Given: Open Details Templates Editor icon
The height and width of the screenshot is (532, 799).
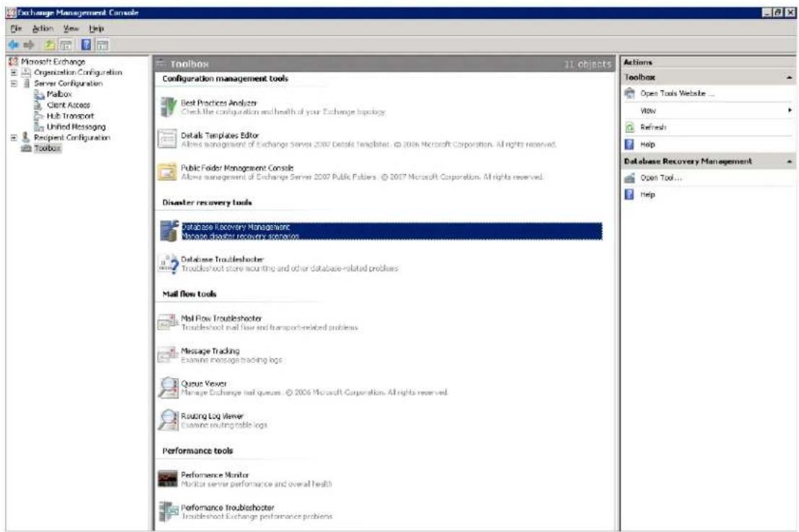Looking at the screenshot, I should pyautogui.click(x=167, y=139).
